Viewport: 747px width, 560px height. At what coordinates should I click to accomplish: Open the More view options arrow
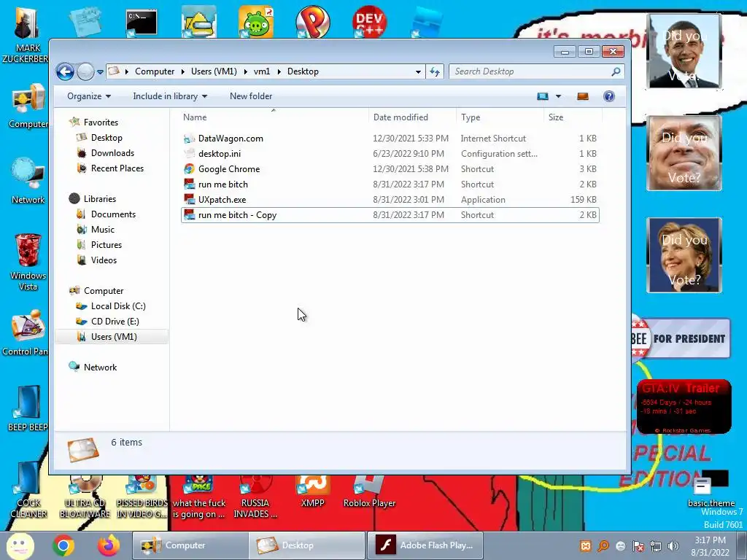coord(558,96)
